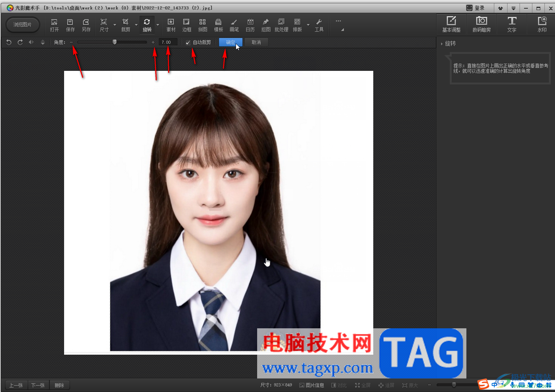Click the 登录 (Login) button

pos(475,8)
